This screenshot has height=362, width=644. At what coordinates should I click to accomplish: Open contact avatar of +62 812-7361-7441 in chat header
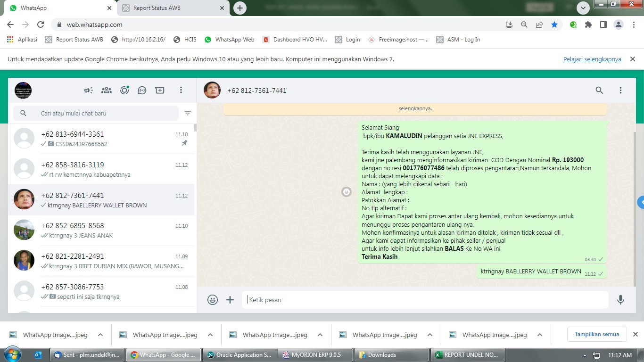point(212,90)
